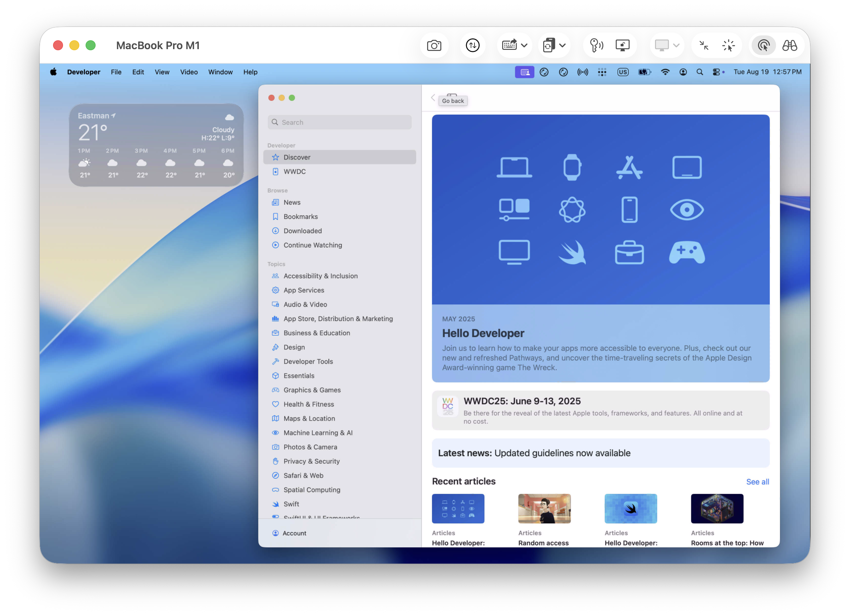Toggle the control mode pointer button
Screen dimensions: 850x616
tap(763, 46)
